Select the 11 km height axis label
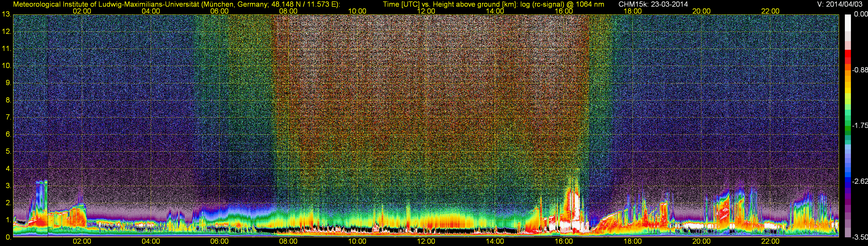 pos(6,49)
